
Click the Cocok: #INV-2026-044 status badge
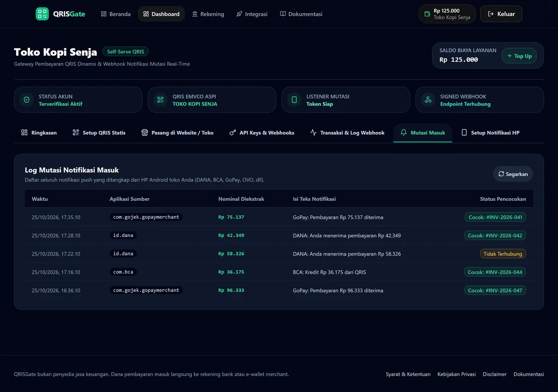coord(495,272)
